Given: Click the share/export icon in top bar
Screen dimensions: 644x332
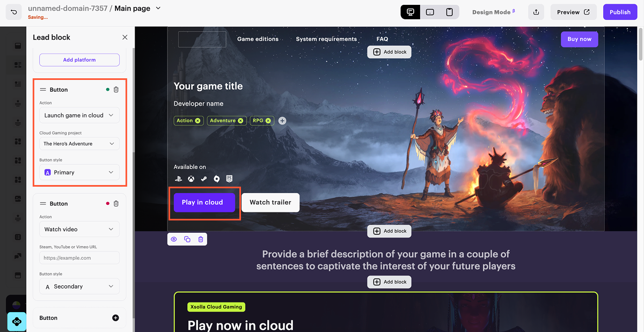Looking at the screenshot, I should pyautogui.click(x=536, y=12).
